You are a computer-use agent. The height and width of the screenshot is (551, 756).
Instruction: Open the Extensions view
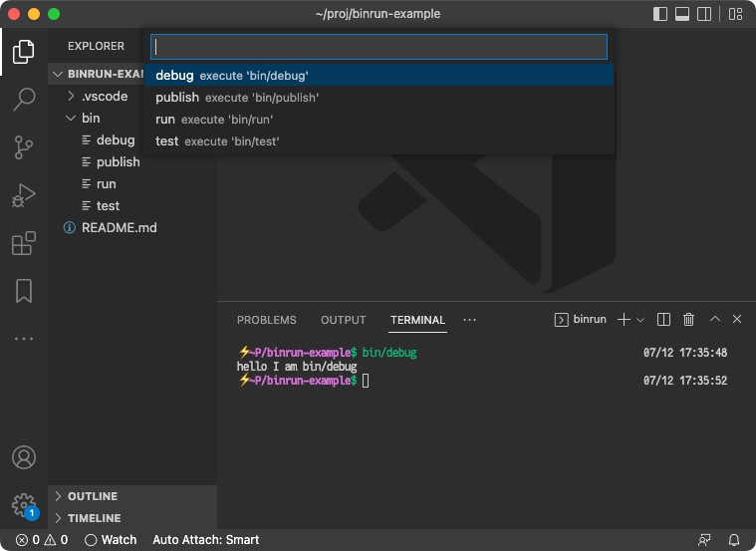click(24, 243)
